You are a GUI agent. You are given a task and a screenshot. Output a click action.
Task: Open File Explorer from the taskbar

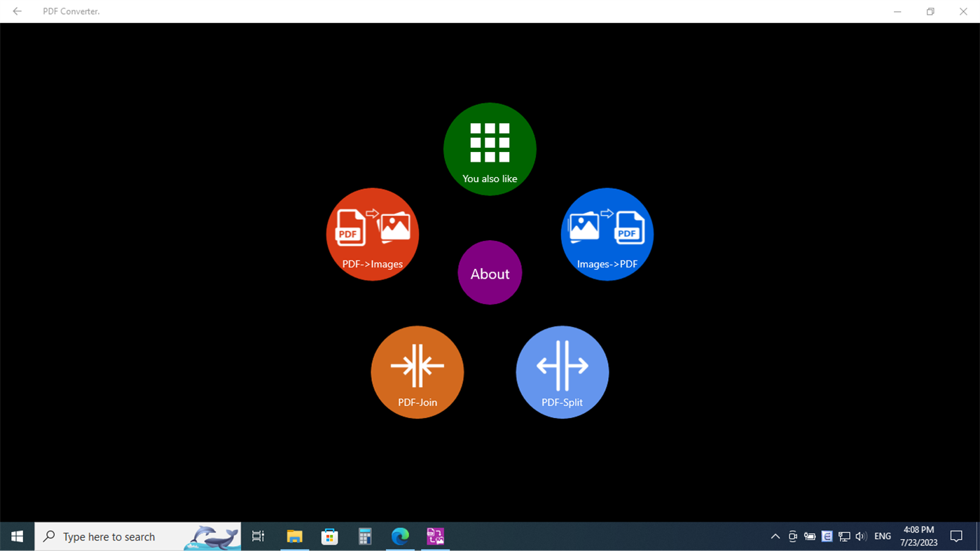pyautogui.click(x=294, y=536)
